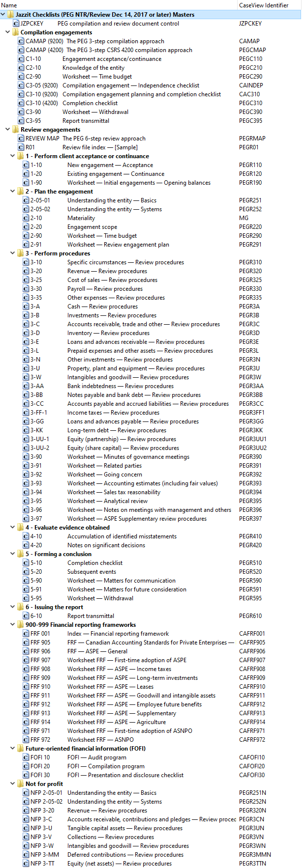Click the 2-10 Materiality document icon

(26, 218)
